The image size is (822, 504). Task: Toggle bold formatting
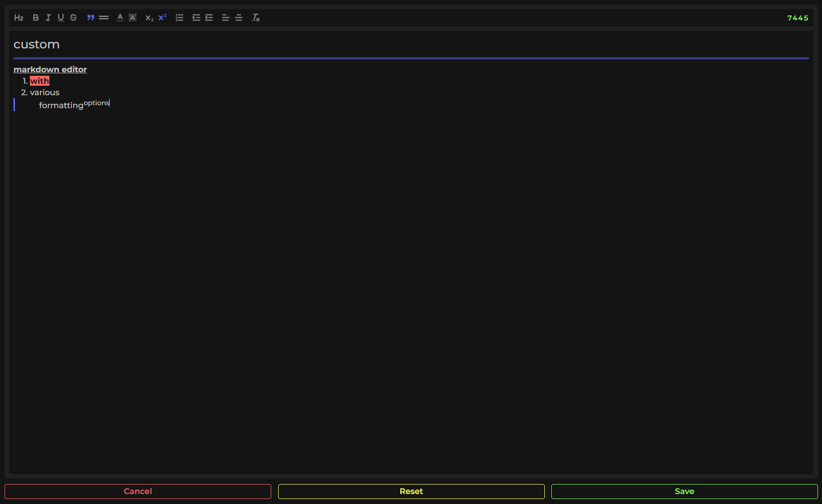[x=35, y=17]
